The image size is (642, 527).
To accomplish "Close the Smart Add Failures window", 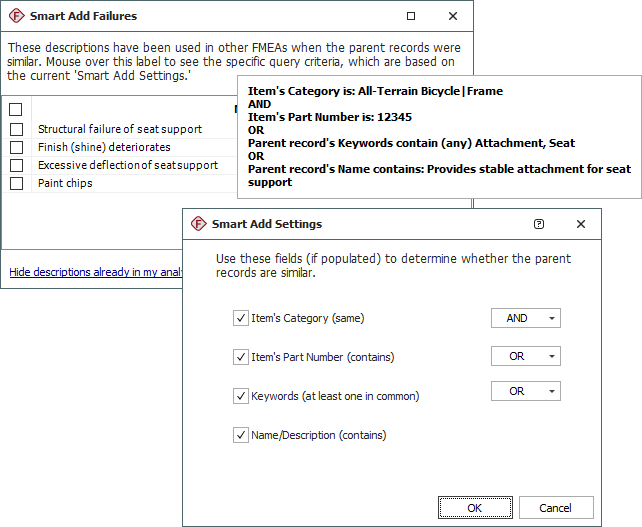I will click(x=453, y=16).
